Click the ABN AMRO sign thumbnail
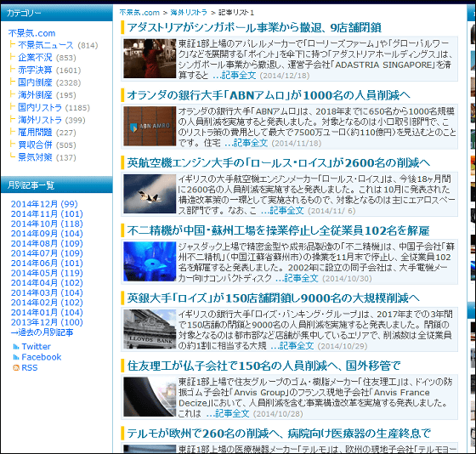This screenshot has height=454, width=476. click(x=150, y=126)
